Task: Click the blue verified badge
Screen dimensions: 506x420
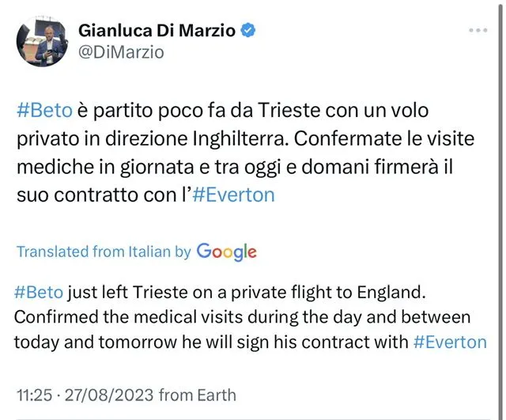Action: click(x=248, y=30)
